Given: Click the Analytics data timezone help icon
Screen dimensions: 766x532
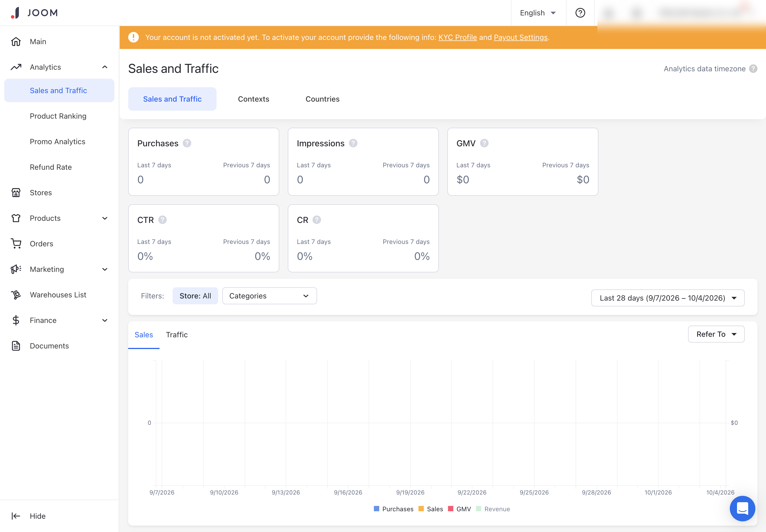Looking at the screenshot, I should (753, 69).
